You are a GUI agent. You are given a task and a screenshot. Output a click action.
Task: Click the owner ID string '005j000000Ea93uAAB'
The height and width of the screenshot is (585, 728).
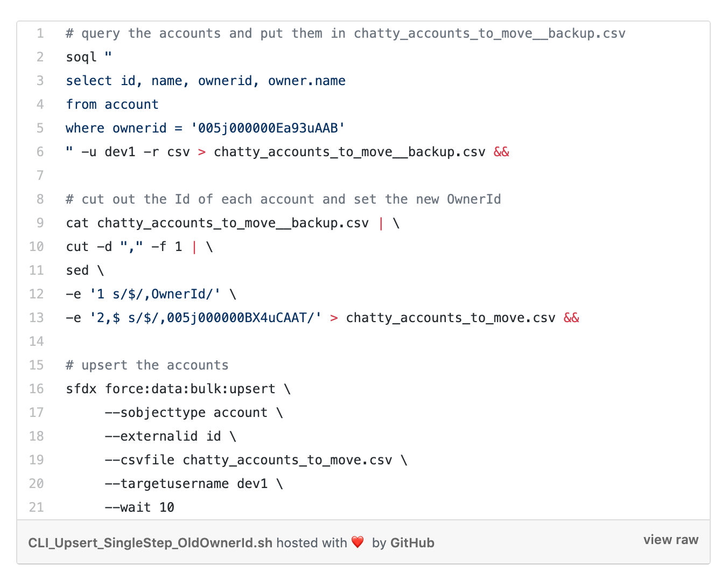(268, 128)
